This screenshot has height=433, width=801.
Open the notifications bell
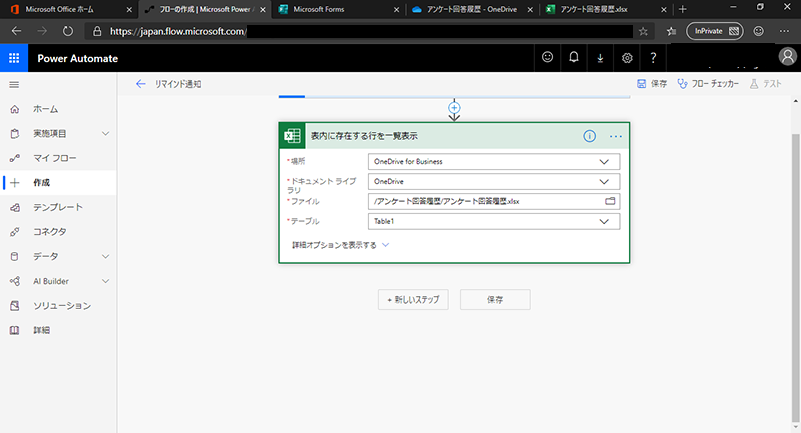(x=574, y=57)
